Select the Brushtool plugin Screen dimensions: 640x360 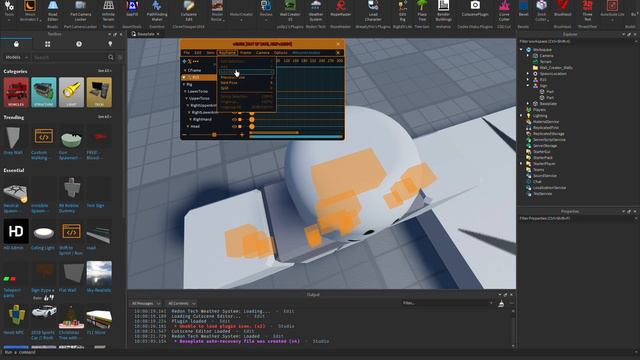click(x=562, y=9)
